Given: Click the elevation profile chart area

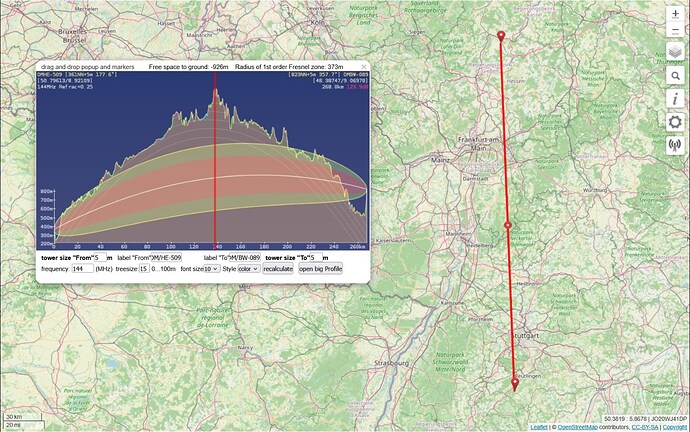Looking at the screenshot, I should 203,161.
